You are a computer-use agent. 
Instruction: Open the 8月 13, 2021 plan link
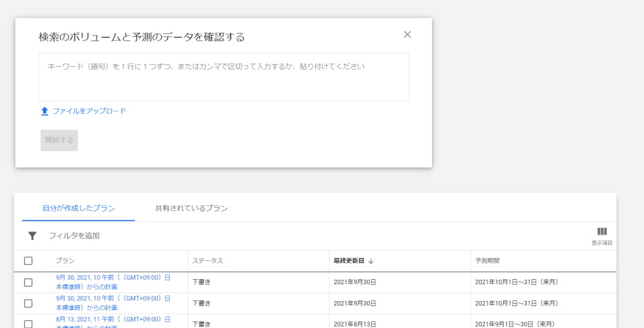113,320
